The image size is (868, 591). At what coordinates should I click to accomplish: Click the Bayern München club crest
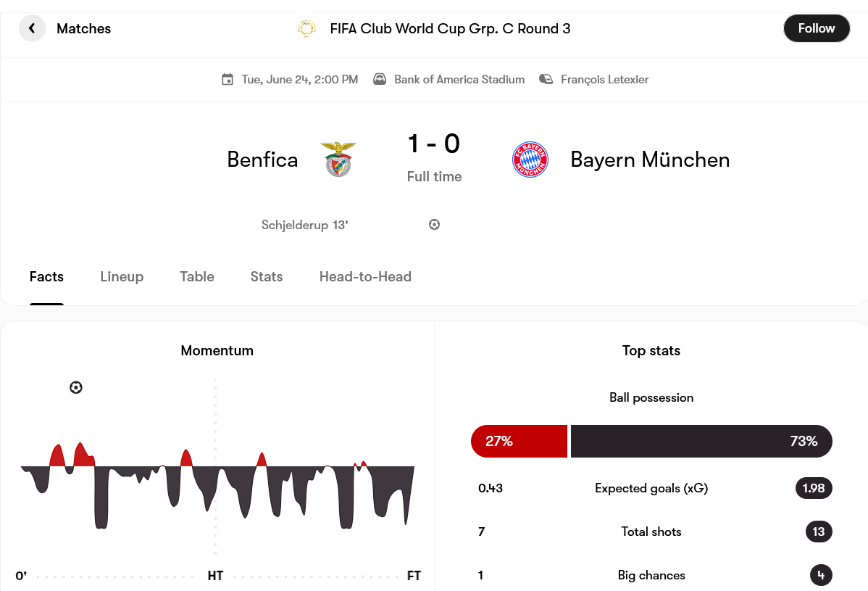(530, 160)
